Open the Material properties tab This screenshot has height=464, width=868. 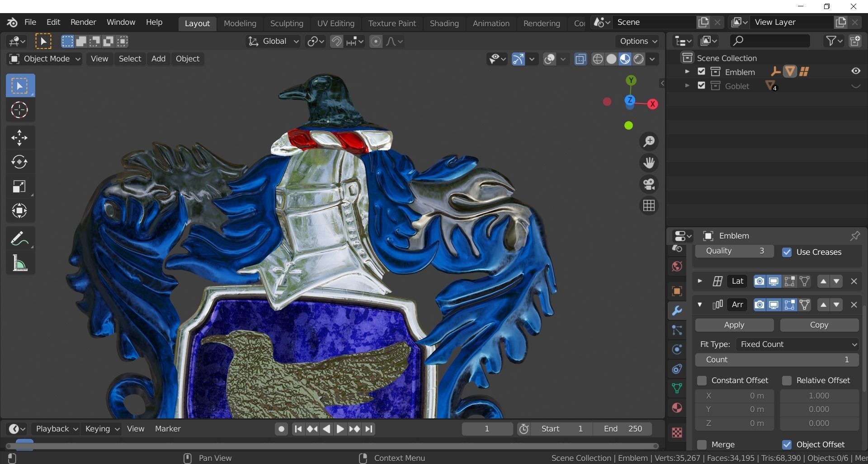point(677,408)
